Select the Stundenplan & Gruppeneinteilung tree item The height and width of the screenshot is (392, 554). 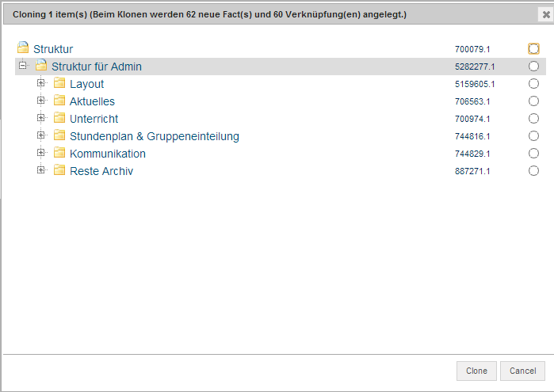(x=154, y=136)
